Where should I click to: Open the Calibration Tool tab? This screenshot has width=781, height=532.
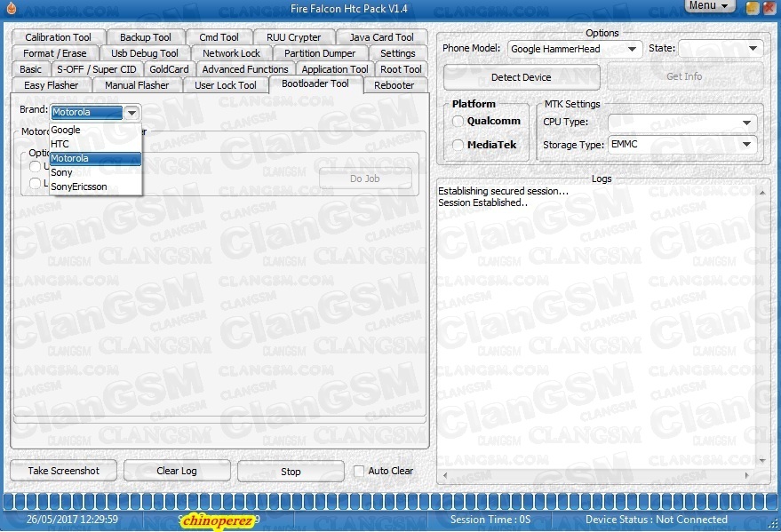coord(58,37)
